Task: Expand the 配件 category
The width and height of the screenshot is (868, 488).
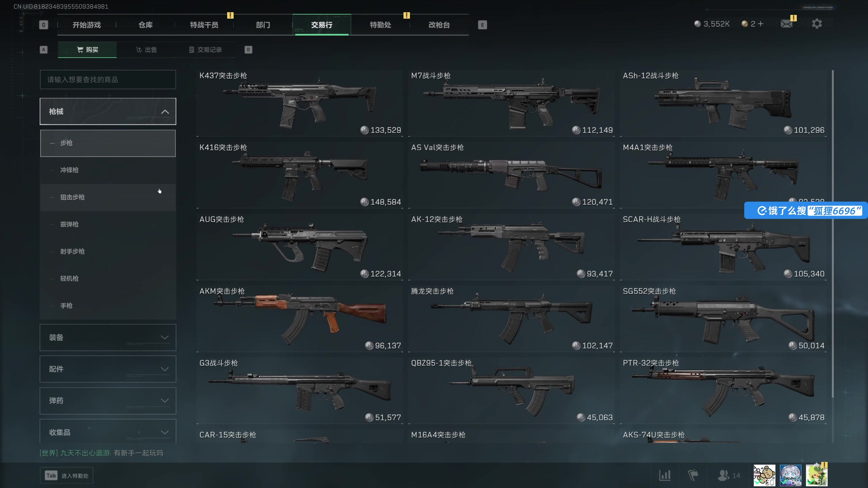Action: tap(108, 369)
